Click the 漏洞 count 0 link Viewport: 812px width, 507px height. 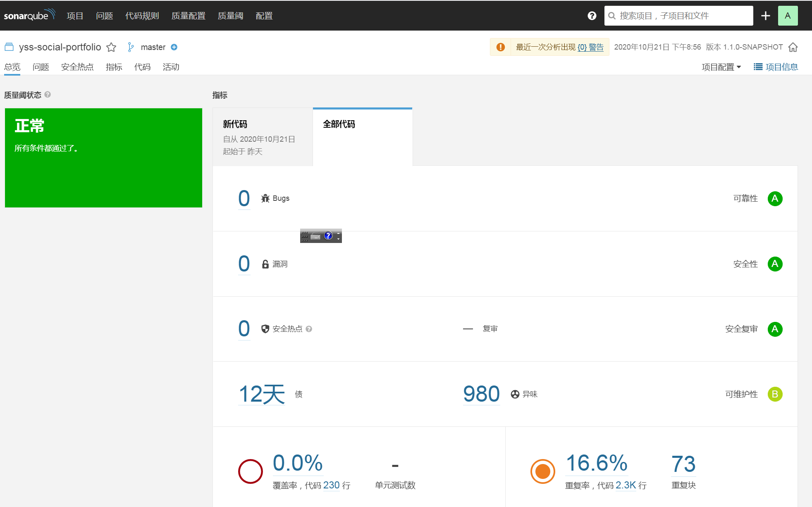click(x=244, y=264)
